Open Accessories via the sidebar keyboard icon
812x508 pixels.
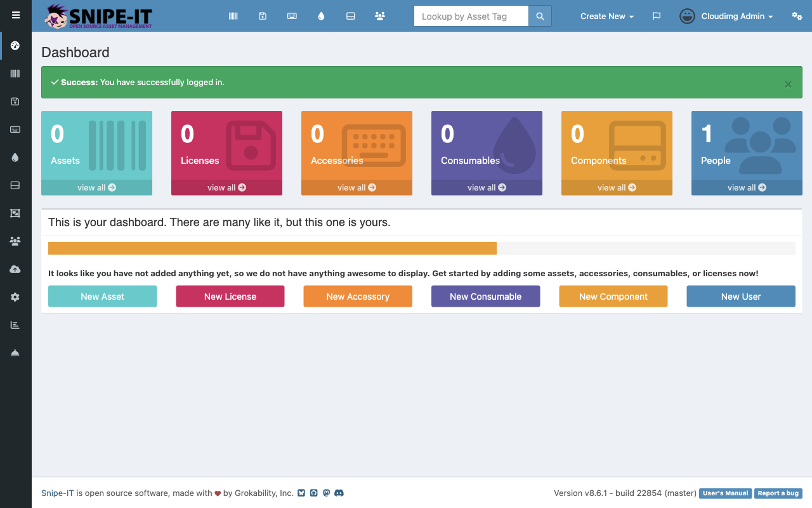click(15, 130)
